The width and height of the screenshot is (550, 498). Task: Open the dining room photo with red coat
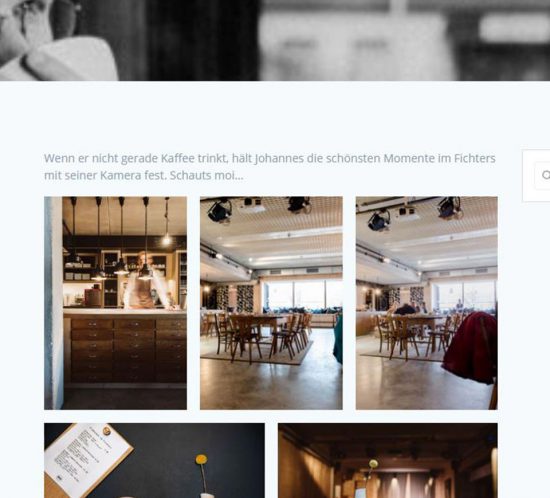pos(427,303)
